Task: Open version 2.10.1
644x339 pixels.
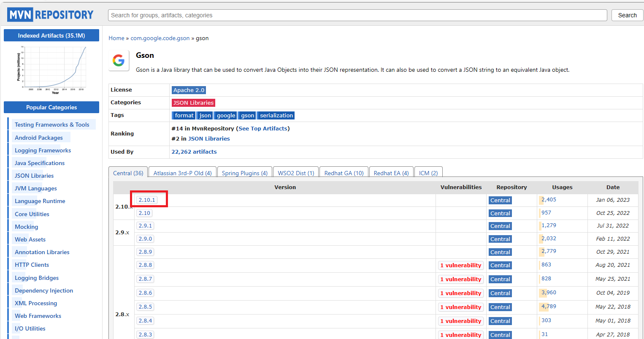Action: [147, 200]
